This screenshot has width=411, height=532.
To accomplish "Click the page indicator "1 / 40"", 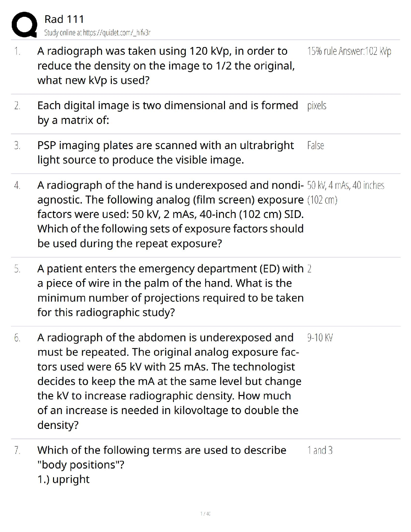I will click(205, 514).
